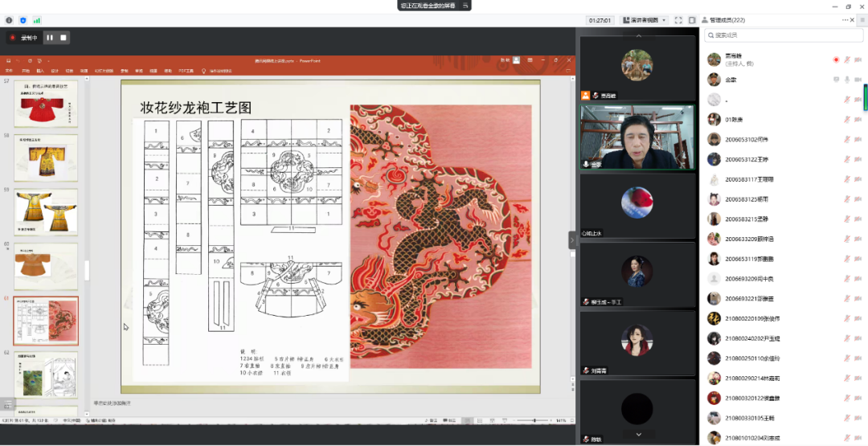868x446 pixels.
Task: Open the meeting info icon
Action: [9, 20]
